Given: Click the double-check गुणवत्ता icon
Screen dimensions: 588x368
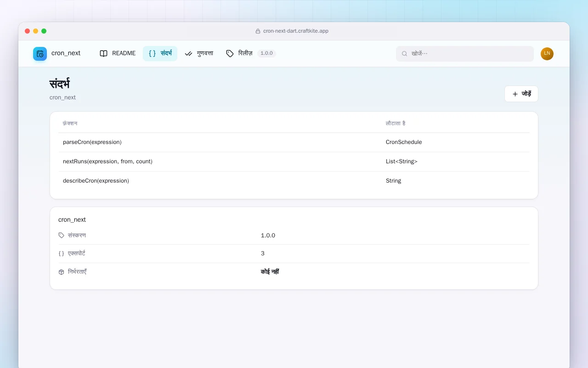Looking at the screenshot, I should (x=188, y=53).
